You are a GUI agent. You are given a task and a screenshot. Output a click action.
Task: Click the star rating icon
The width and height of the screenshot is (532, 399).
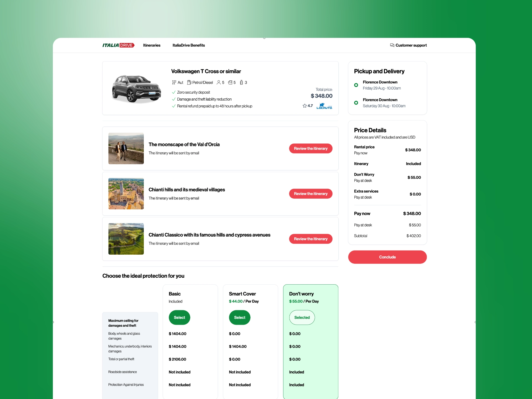(305, 106)
